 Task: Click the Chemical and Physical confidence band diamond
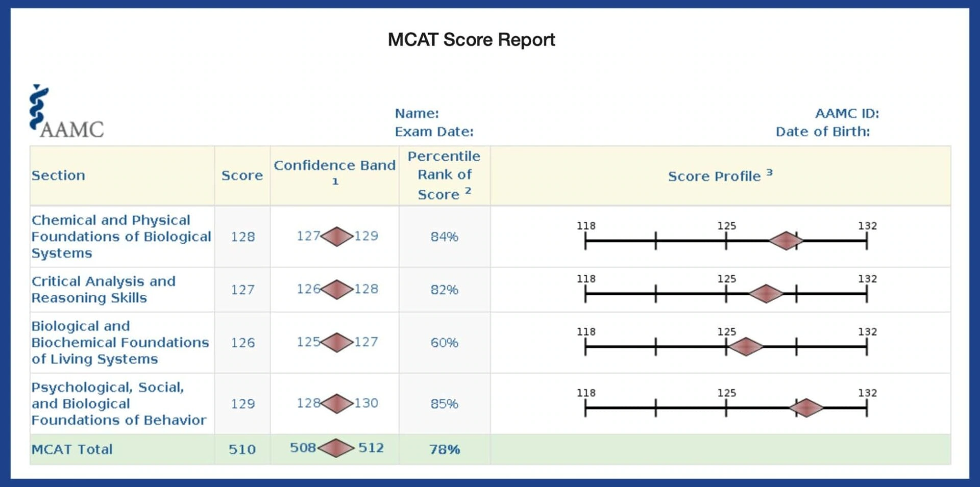pos(337,237)
